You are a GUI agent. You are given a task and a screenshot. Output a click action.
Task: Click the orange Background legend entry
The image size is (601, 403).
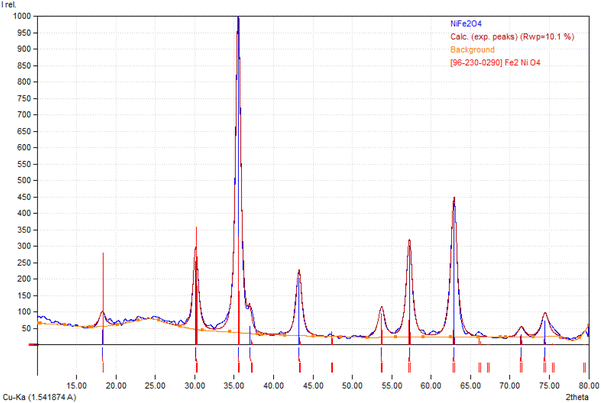[472, 49]
